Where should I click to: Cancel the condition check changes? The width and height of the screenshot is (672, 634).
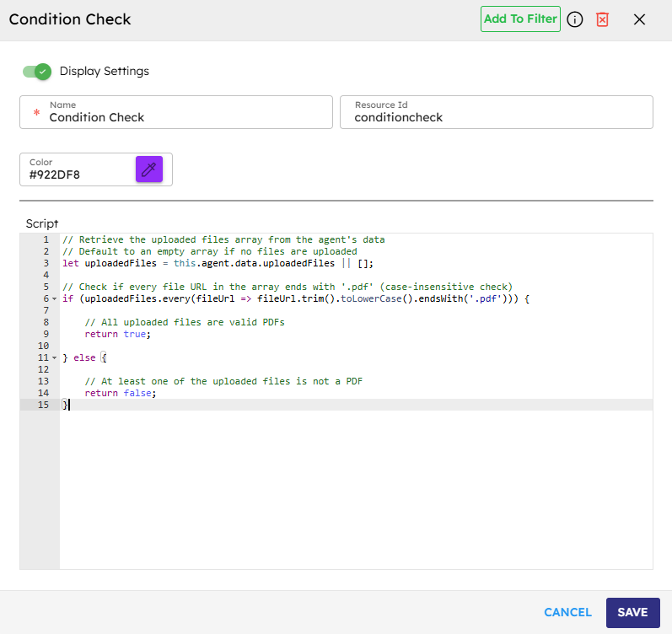pyautogui.click(x=568, y=613)
